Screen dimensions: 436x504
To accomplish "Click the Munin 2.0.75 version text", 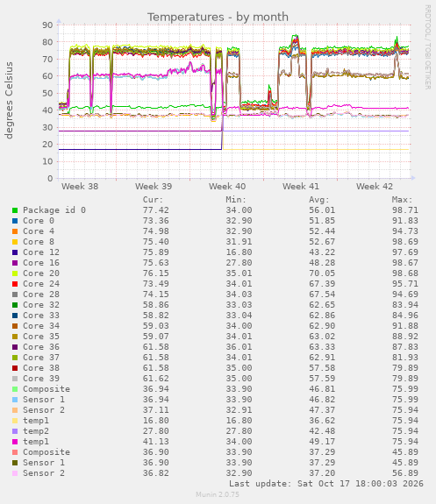I will pyautogui.click(x=218, y=494).
